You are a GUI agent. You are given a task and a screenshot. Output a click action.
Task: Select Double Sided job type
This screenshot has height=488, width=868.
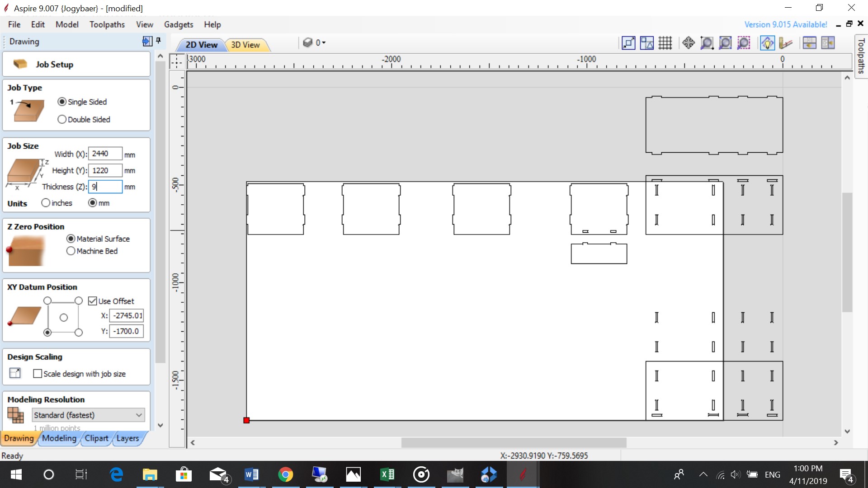pos(62,119)
